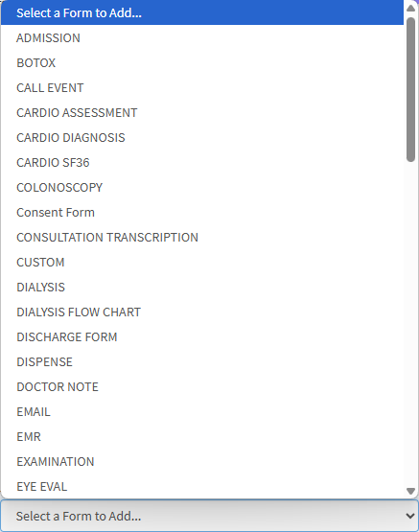Viewport: 419px width, 532px height.
Task: Collapse the Select a Form dropdown
Action: pos(209,516)
